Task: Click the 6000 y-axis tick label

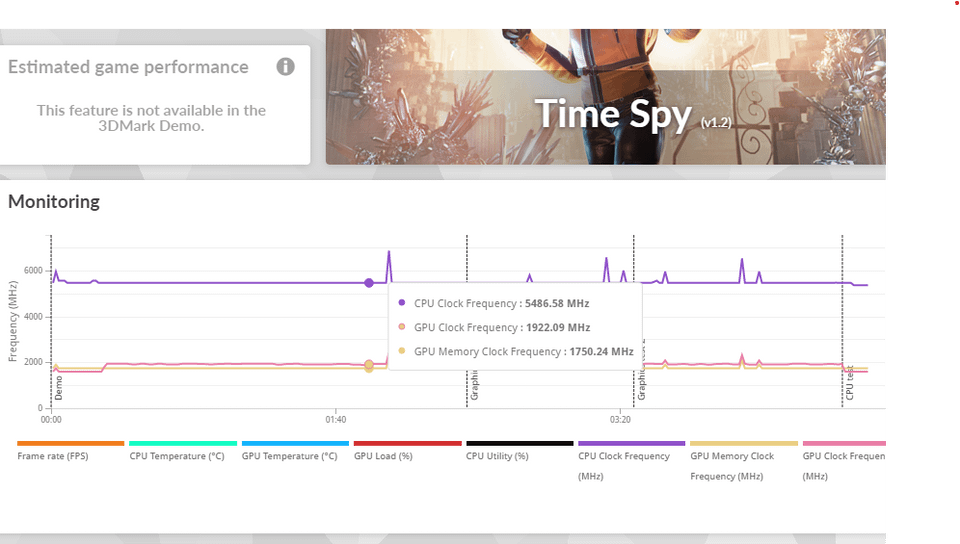Action: pos(33,270)
